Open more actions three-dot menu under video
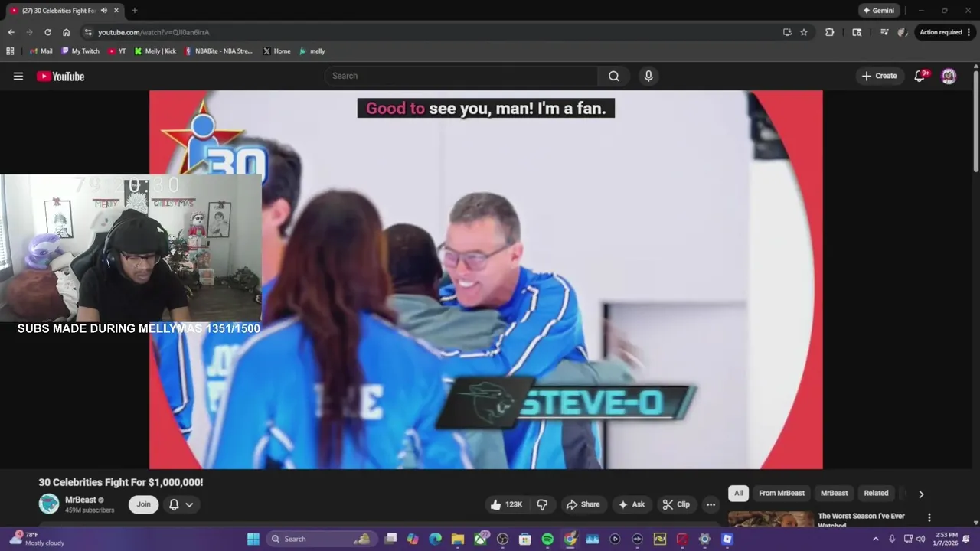980x551 pixels. click(711, 504)
